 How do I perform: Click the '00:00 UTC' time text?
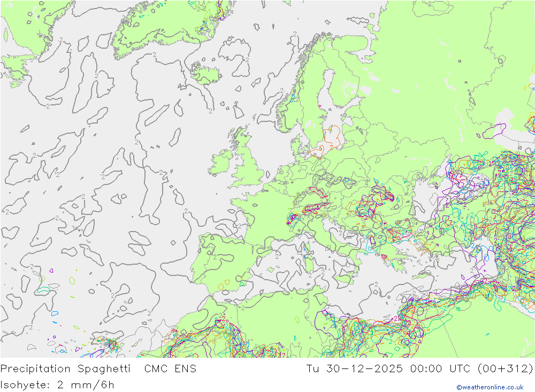(x=440, y=369)
